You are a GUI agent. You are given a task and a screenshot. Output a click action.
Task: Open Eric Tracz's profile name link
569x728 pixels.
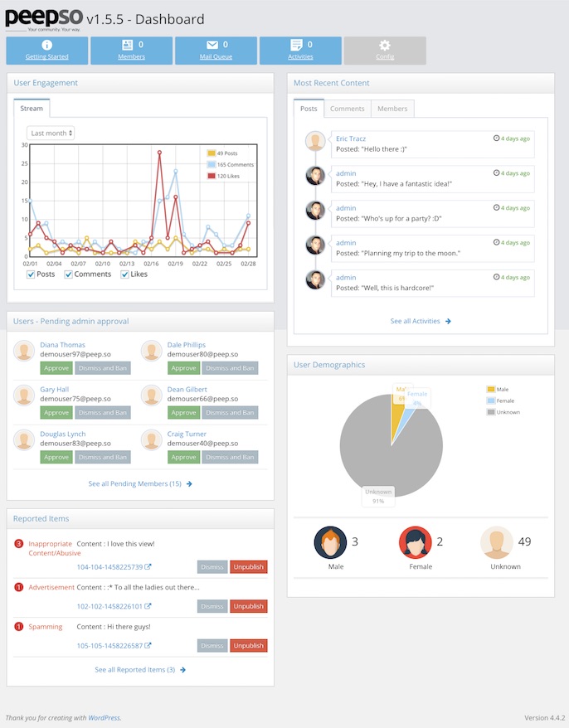(x=351, y=138)
